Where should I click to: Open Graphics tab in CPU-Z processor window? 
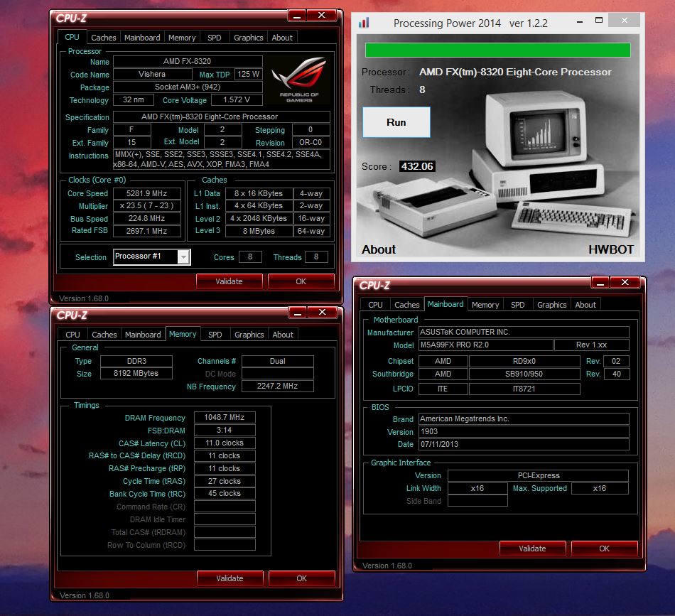coord(249,38)
